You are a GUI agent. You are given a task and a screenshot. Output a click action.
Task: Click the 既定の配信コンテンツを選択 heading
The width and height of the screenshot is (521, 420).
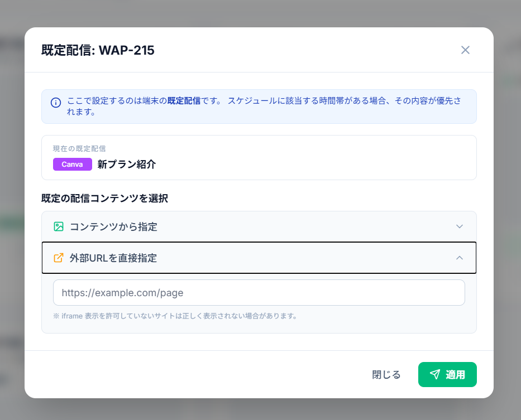[x=104, y=198]
